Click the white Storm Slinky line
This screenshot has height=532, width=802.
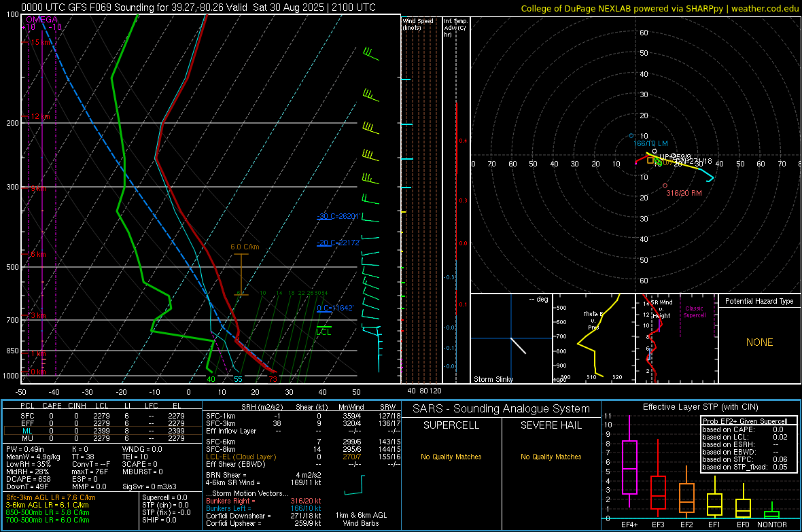518,345
